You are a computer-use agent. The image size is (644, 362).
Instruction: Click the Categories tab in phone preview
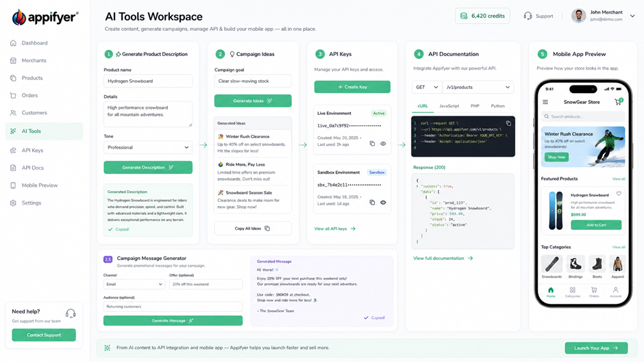click(x=573, y=292)
